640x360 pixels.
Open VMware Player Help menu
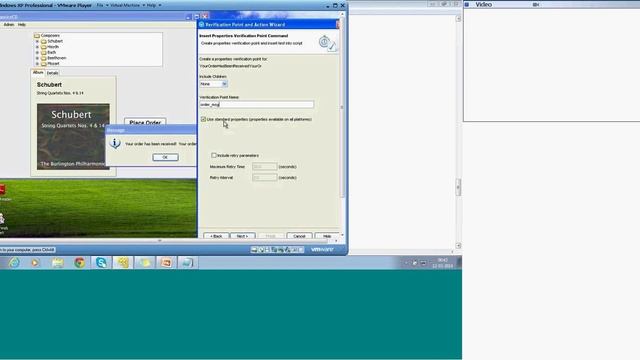click(151, 5)
